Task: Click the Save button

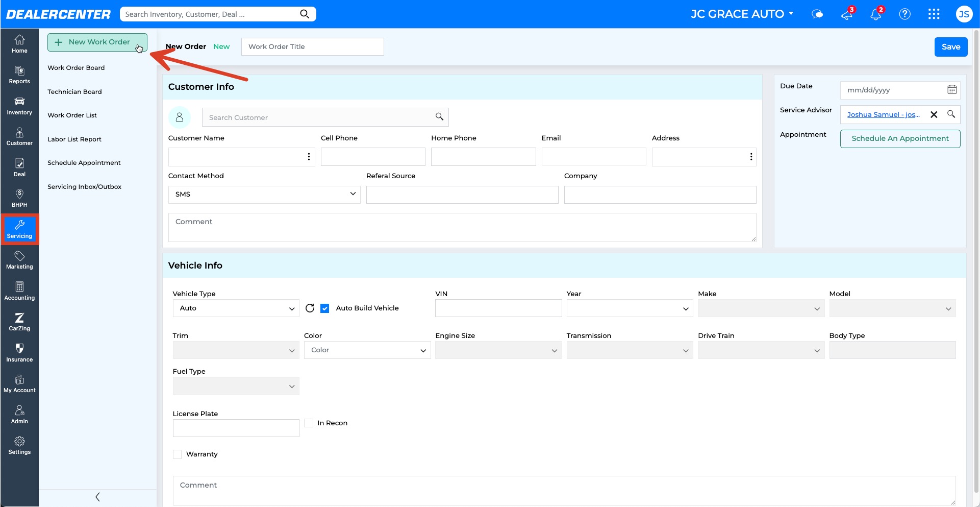Action: (951, 47)
